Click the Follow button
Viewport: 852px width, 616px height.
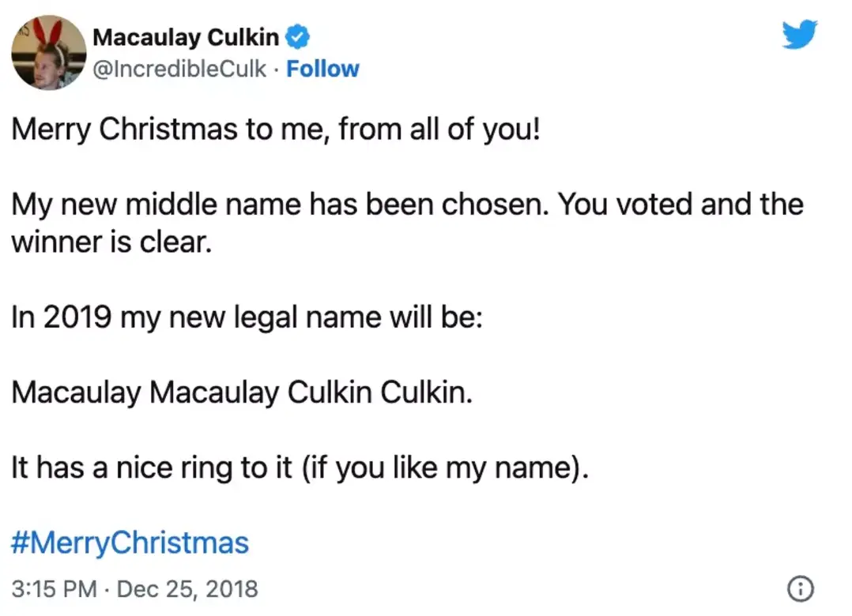(x=322, y=69)
